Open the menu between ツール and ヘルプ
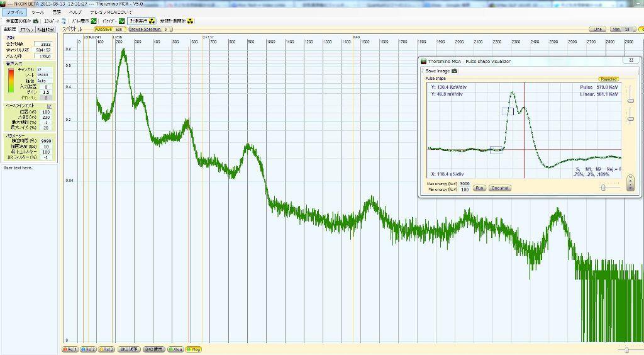 click(56, 13)
